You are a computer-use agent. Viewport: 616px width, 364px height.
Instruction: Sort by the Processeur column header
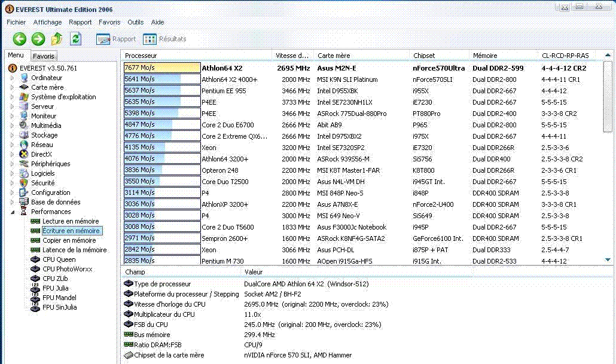pos(196,56)
